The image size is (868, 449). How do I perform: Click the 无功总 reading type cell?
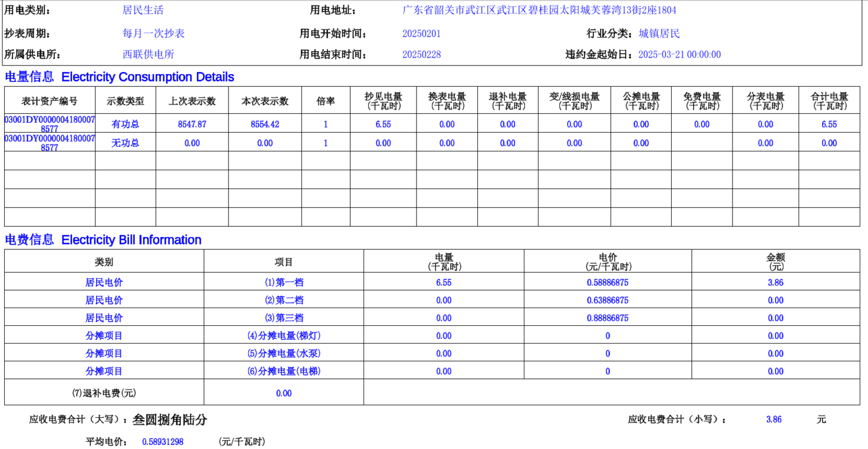coord(126,143)
